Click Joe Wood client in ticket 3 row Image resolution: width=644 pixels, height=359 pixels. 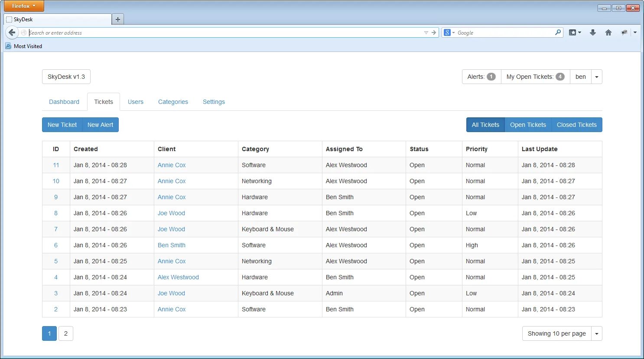coord(171,293)
